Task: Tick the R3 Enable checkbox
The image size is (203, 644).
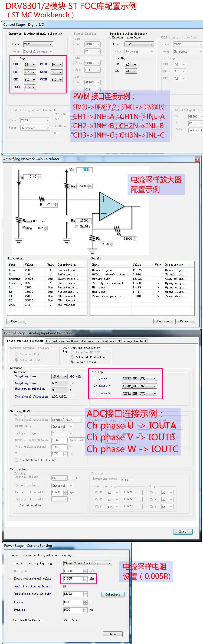Action: (x=77, y=226)
